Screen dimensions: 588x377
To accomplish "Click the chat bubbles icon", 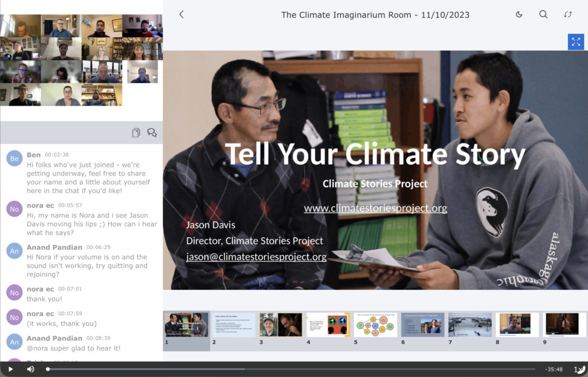I will click(152, 133).
